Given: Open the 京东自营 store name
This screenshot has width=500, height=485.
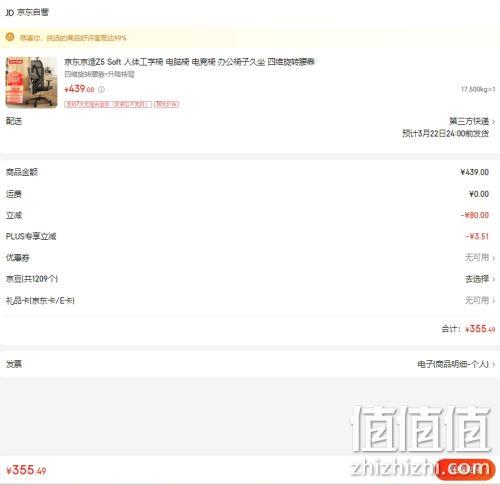Looking at the screenshot, I should (33, 12).
